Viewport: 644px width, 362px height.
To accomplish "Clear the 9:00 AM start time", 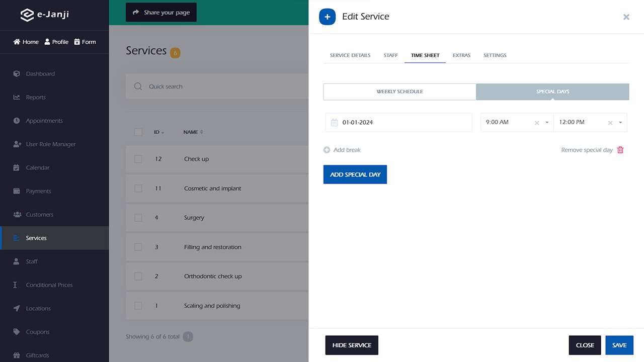I will click(537, 123).
